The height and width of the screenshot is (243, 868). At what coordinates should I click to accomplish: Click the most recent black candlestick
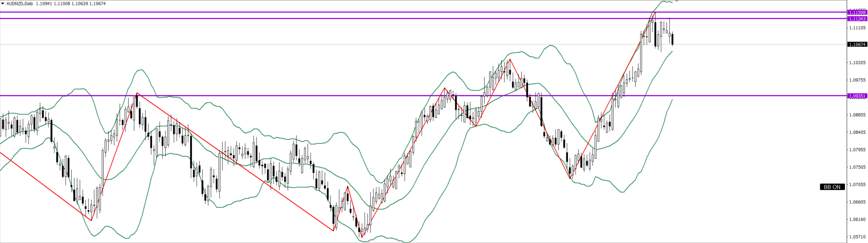[672, 39]
